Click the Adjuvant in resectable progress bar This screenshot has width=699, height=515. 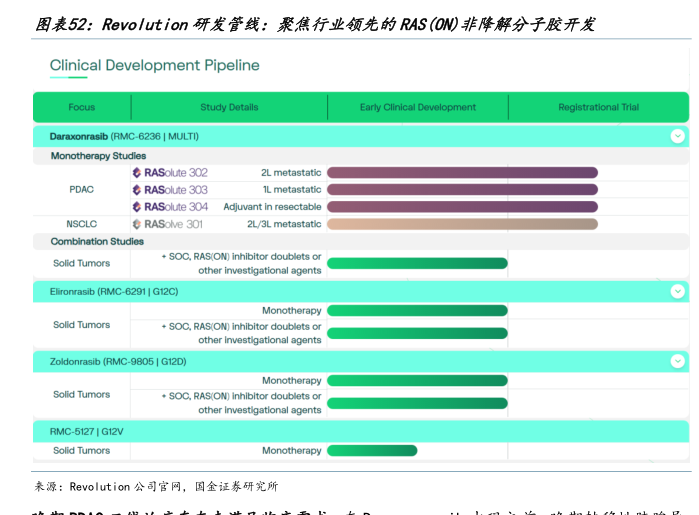coord(462,207)
